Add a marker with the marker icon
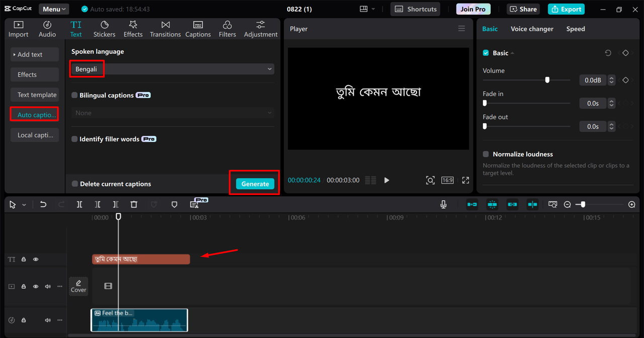 (174, 205)
